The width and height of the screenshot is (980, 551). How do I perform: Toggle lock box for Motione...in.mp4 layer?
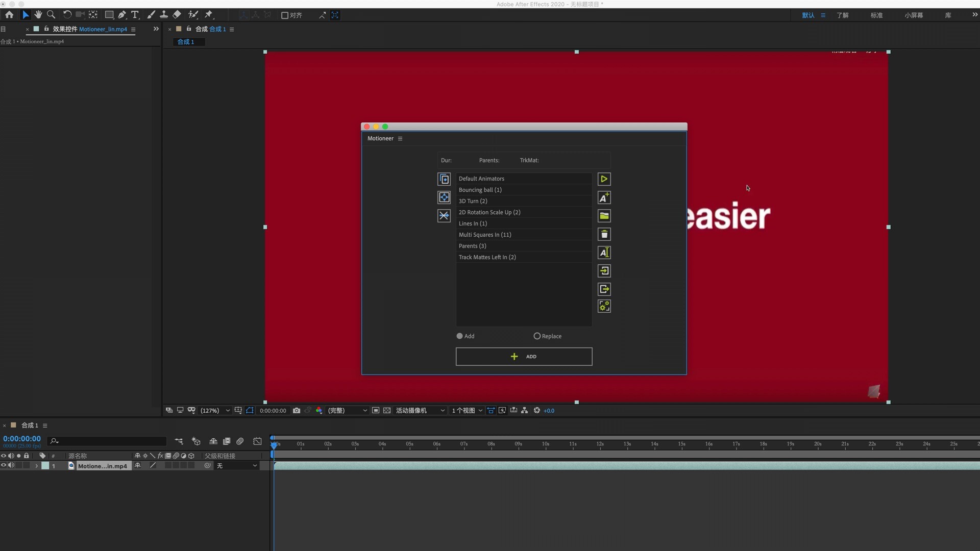pyautogui.click(x=27, y=465)
